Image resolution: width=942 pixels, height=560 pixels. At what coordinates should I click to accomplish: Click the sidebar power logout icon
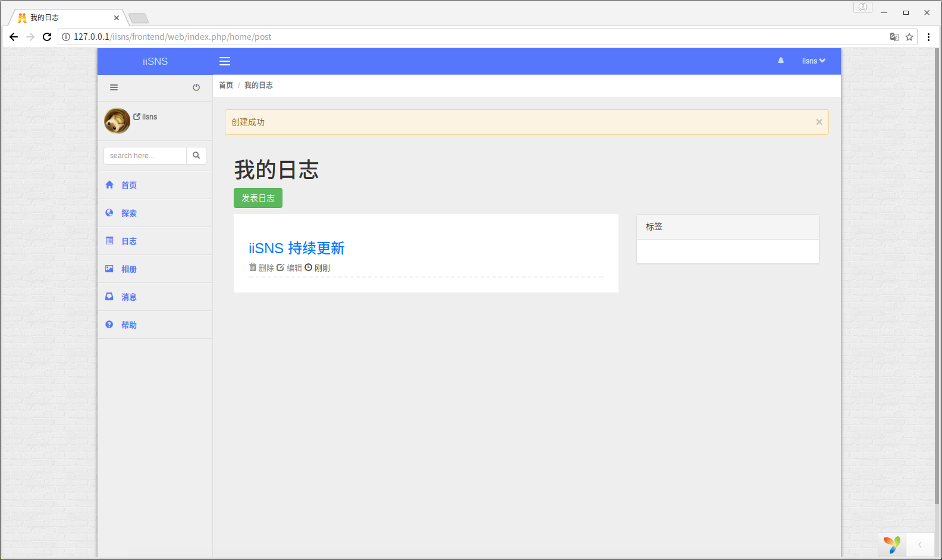[196, 87]
